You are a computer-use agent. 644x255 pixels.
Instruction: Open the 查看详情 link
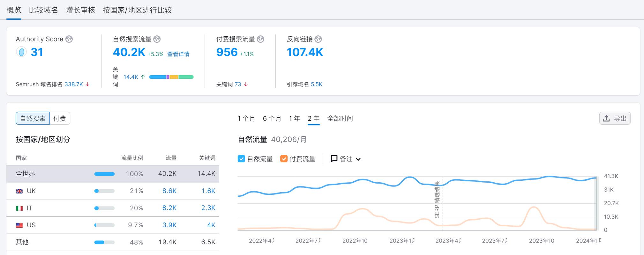pos(178,54)
